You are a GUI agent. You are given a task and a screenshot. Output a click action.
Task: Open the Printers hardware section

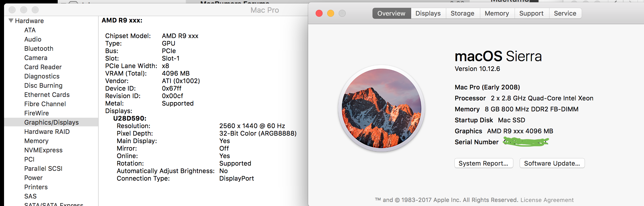click(x=36, y=187)
